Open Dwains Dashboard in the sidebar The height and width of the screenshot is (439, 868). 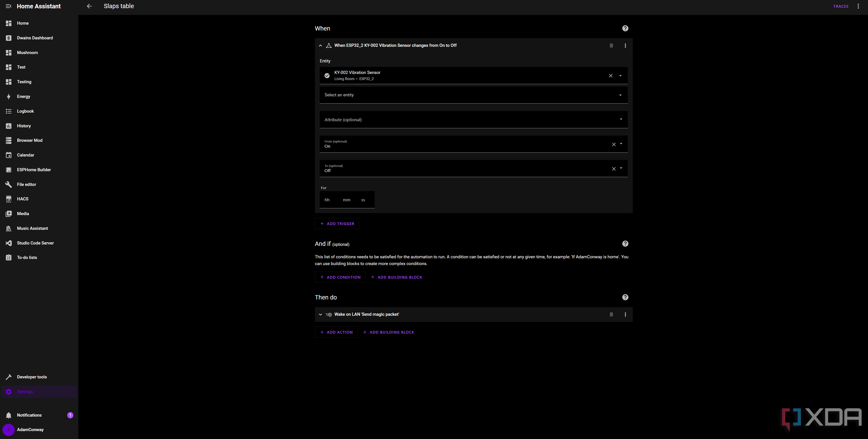click(39, 38)
